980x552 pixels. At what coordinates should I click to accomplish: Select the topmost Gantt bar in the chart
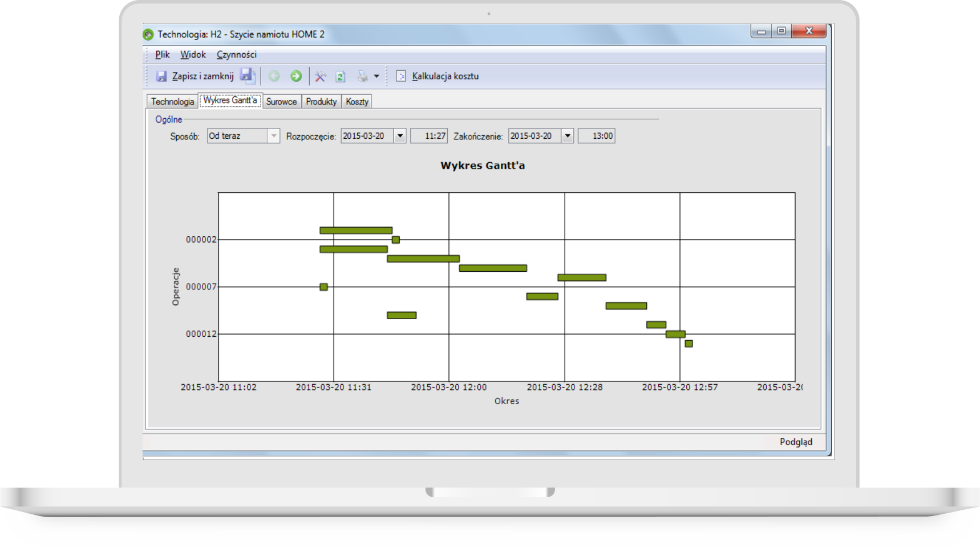click(x=356, y=231)
